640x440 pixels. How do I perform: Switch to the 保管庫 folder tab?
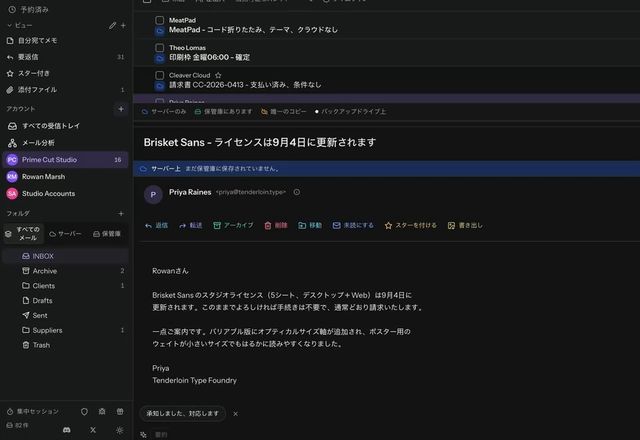click(107, 234)
